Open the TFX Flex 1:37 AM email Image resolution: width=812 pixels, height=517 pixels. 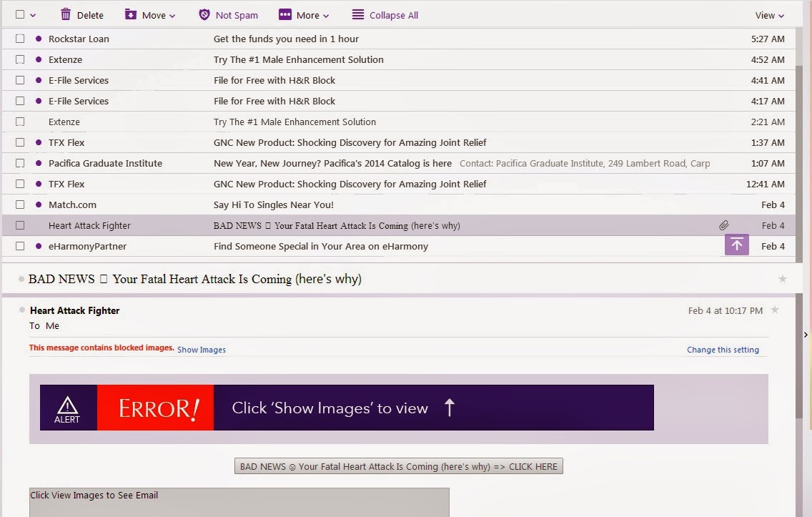click(x=350, y=142)
